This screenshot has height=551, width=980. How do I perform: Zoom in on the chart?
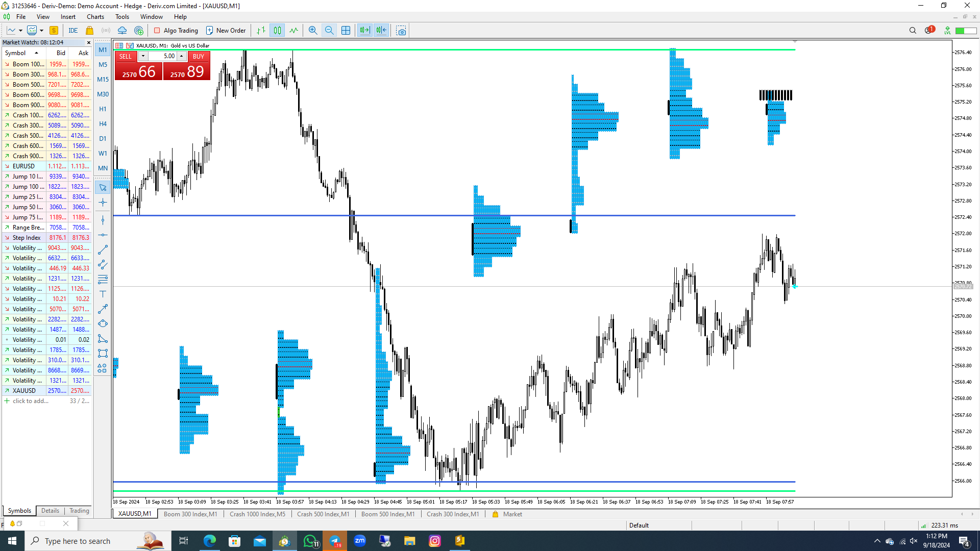[x=313, y=31]
